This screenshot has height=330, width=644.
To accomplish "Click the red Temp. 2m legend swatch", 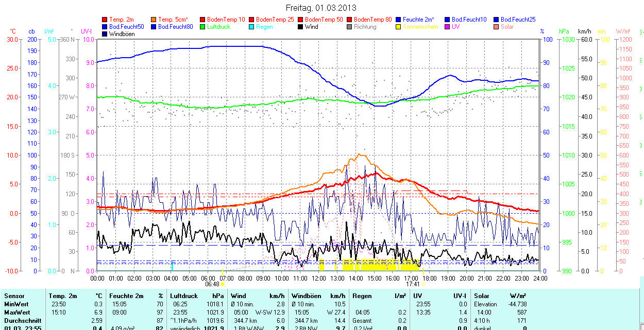I will (105, 19).
